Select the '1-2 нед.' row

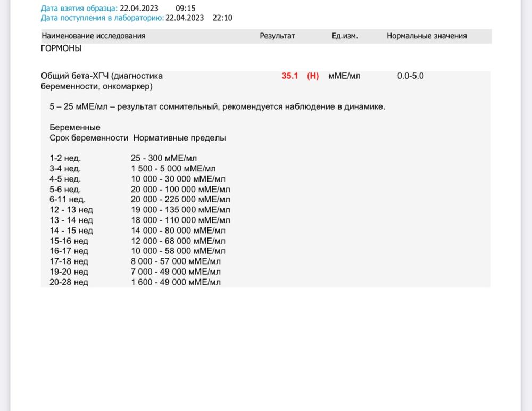123,158
